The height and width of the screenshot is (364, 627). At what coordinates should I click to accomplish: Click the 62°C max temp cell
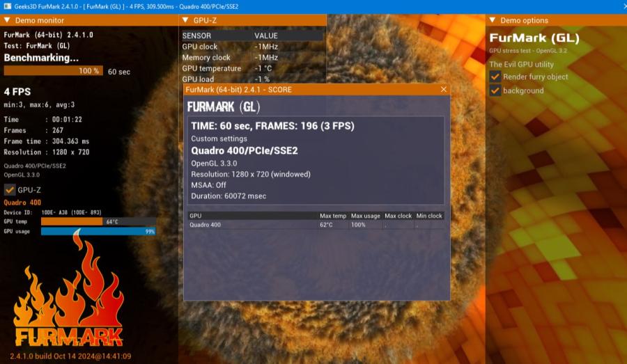tap(326, 225)
